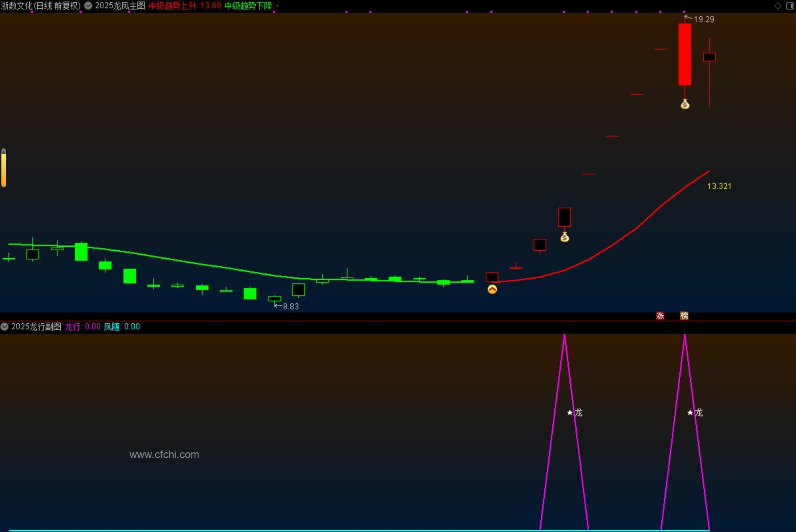Click the left ★龙 signal label
This screenshot has height=532, width=796.
[574, 413]
